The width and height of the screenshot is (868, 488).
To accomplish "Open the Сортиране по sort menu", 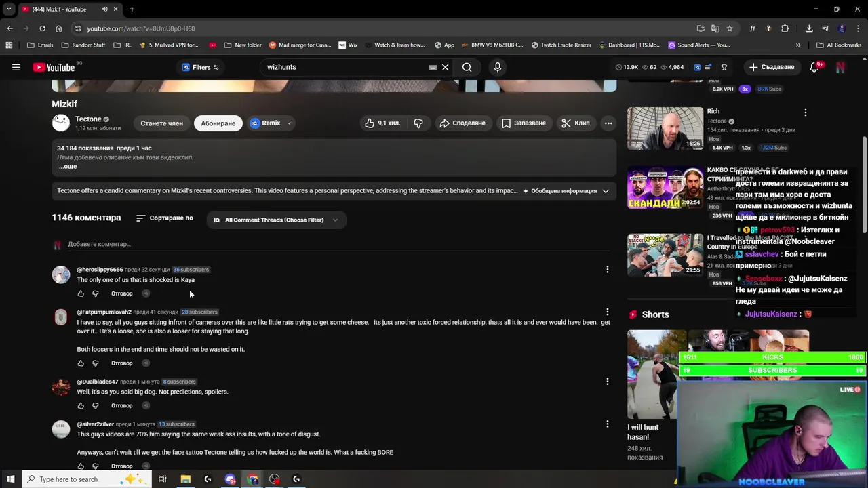I will pyautogui.click(x=164, y=218).
